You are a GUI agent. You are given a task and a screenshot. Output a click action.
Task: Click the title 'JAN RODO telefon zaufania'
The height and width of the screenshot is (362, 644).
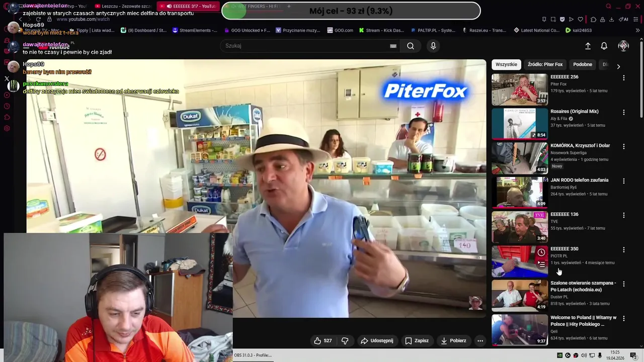pyautogui.click(x=580, y=180)
